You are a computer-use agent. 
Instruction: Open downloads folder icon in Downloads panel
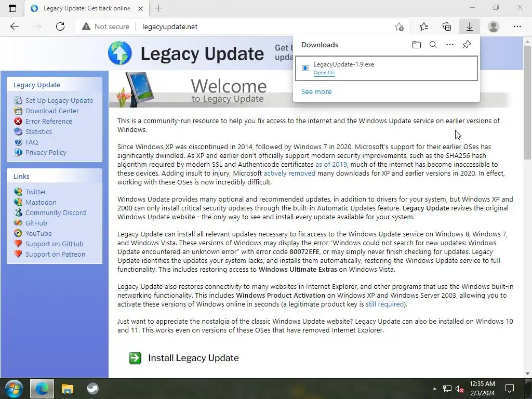pos(417,45)
